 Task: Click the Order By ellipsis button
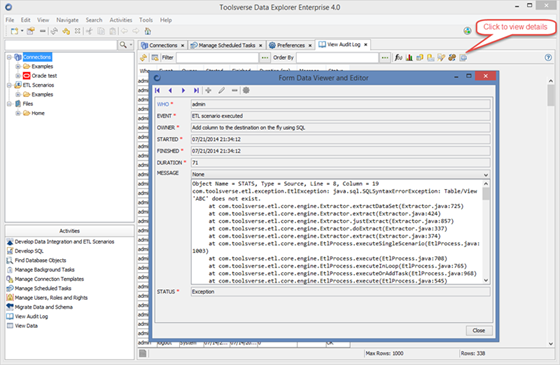pyautogui.click(x=385, y=58)
